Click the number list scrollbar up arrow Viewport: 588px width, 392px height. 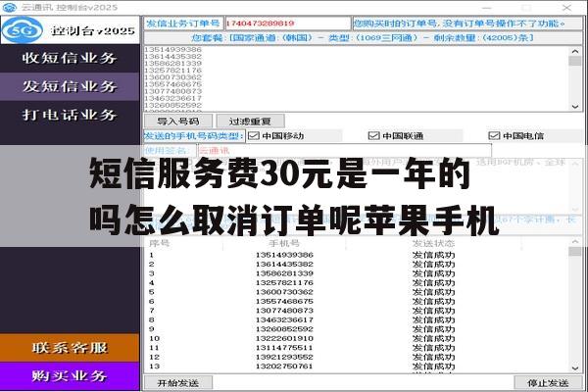coord(575,51)
